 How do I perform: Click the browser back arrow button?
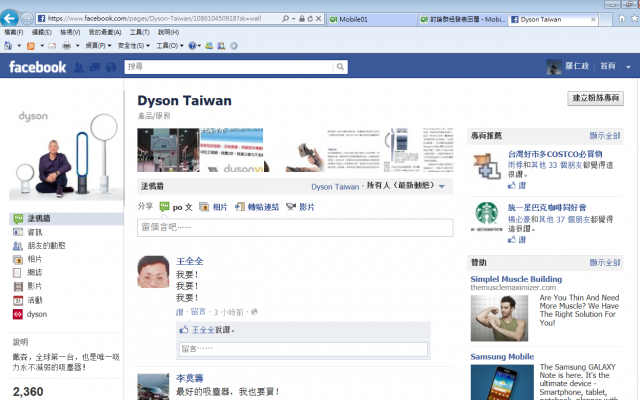tap(9, 18)
